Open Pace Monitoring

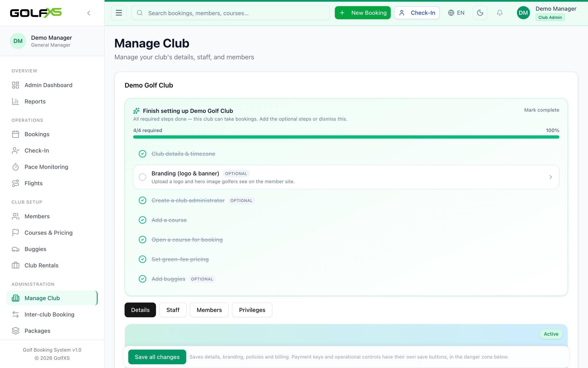click(x=52, y=167)
